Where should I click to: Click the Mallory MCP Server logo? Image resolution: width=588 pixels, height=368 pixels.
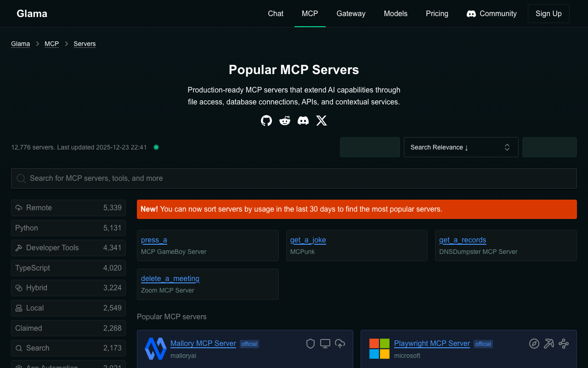point(156,349)
